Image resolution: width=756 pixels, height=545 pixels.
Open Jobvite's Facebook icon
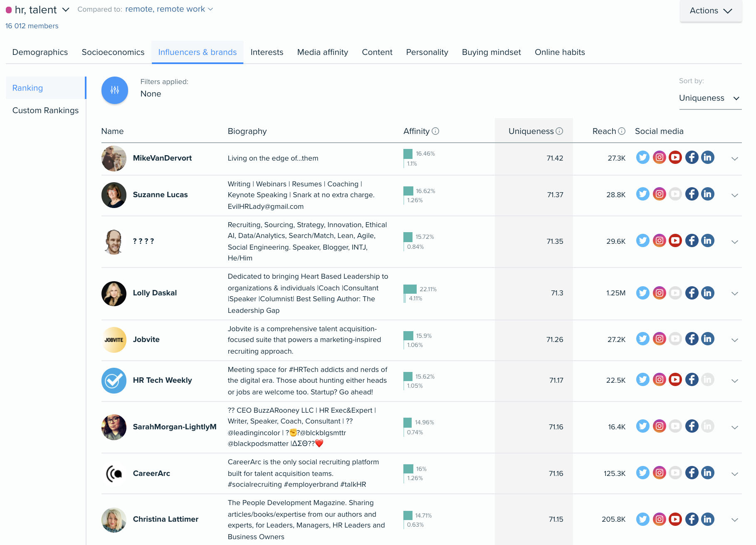(x=692, y=339)
